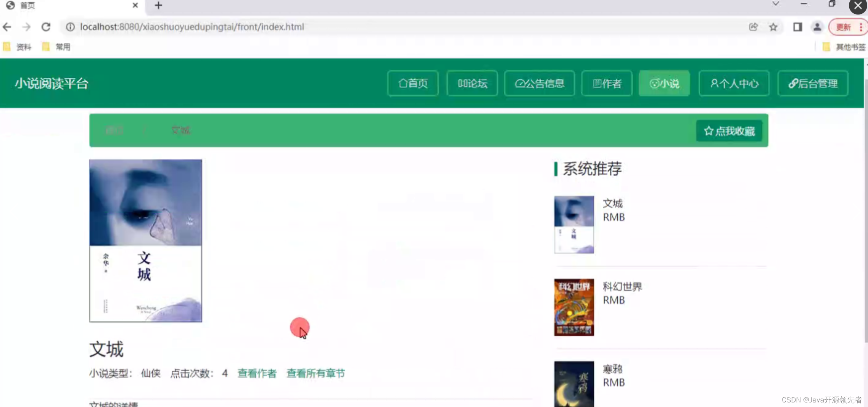This screenshot has height=407, width=868.
Task: Click the 寒鸦 cover thumbnail
Action: (574, 384)
